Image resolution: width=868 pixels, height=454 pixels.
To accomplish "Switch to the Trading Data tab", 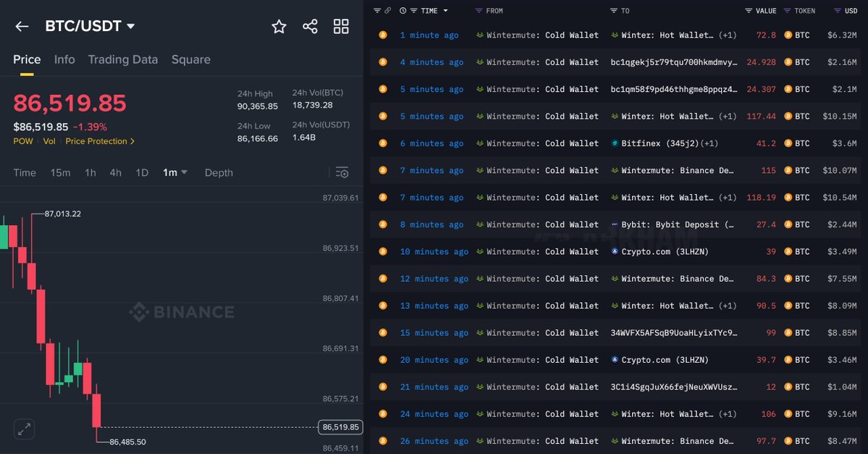I will 122,59.
